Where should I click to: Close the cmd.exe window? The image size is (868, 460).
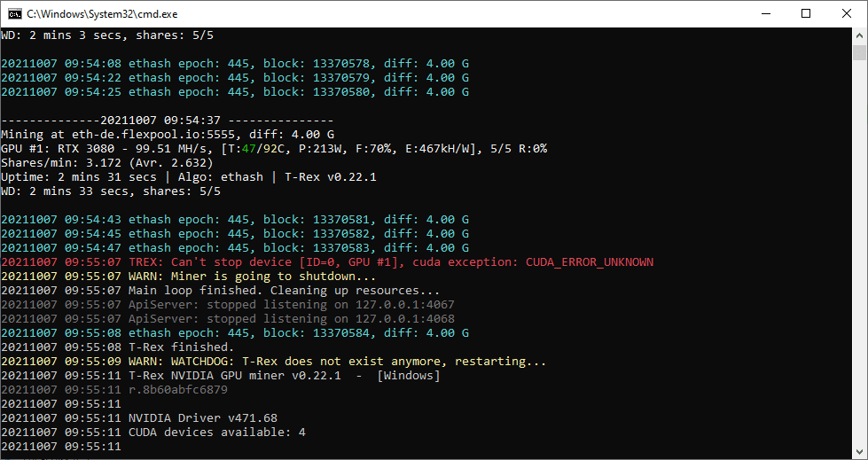coord(847,14)
